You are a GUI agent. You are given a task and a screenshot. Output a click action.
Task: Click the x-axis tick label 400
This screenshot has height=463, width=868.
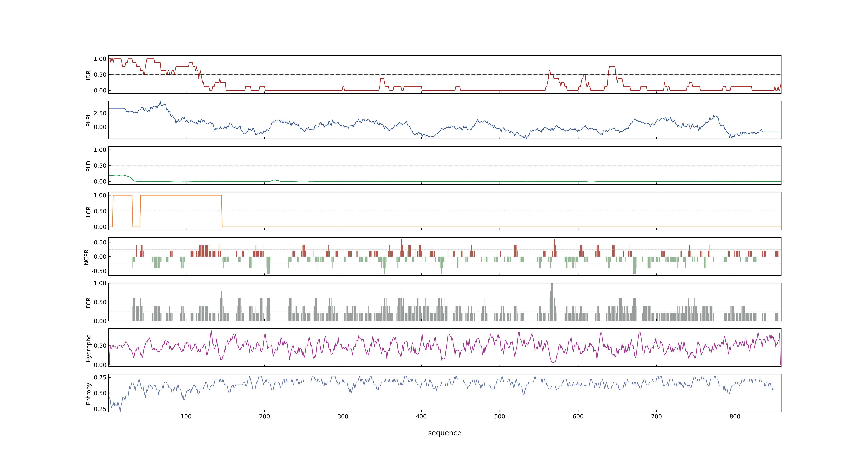coord(421,416)
